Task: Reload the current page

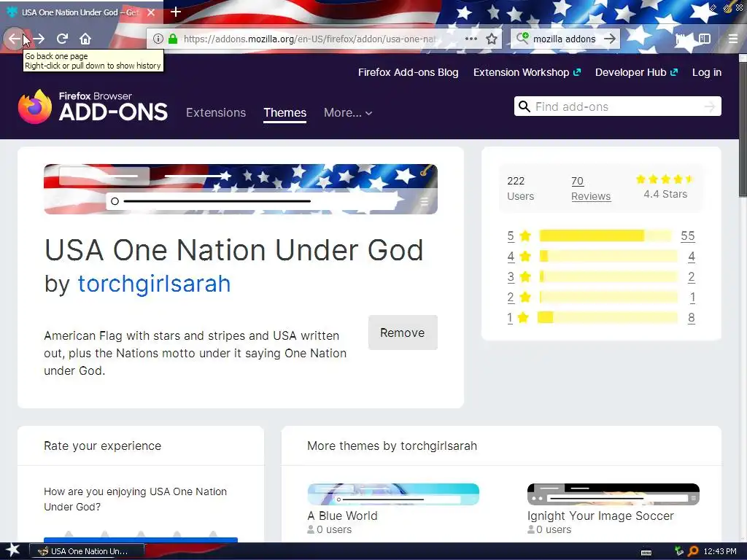Action: [62, 39]
